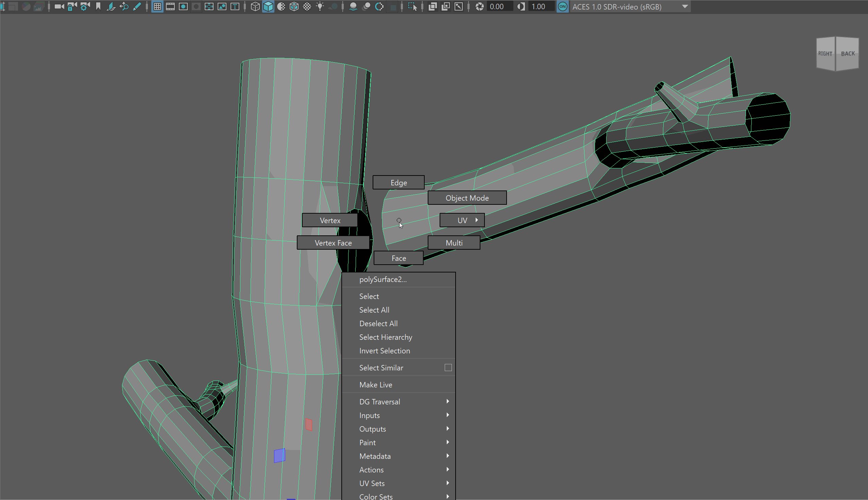Screen dimensions: 868x500
Task: Choose Invert Selection from the context menu
Action: pyautogui.click(x=385, y=351)
